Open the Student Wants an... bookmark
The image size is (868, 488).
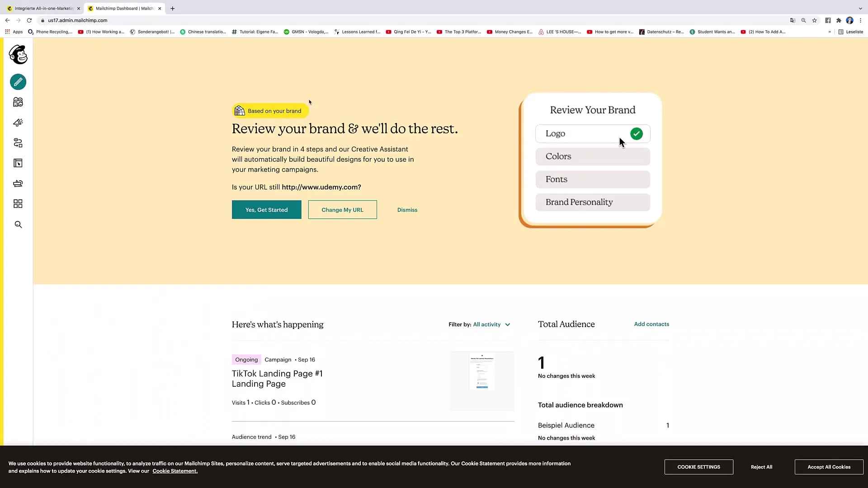click(x=712, y=32)
